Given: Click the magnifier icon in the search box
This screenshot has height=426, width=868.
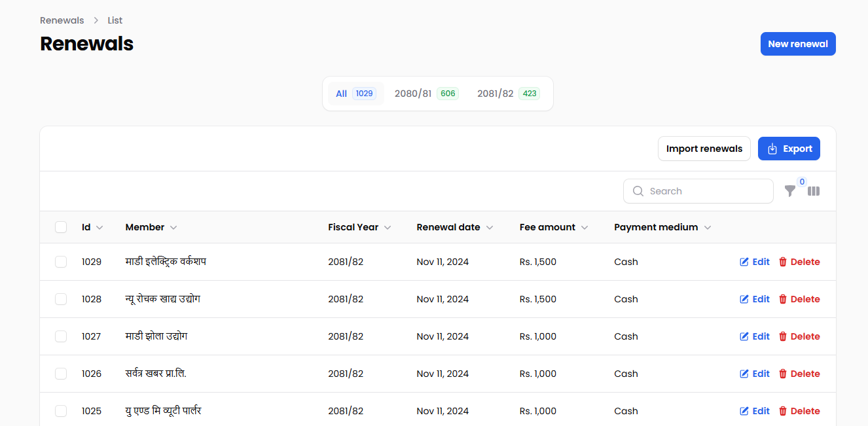Looking at the screenshot, I should click(638, 191).
